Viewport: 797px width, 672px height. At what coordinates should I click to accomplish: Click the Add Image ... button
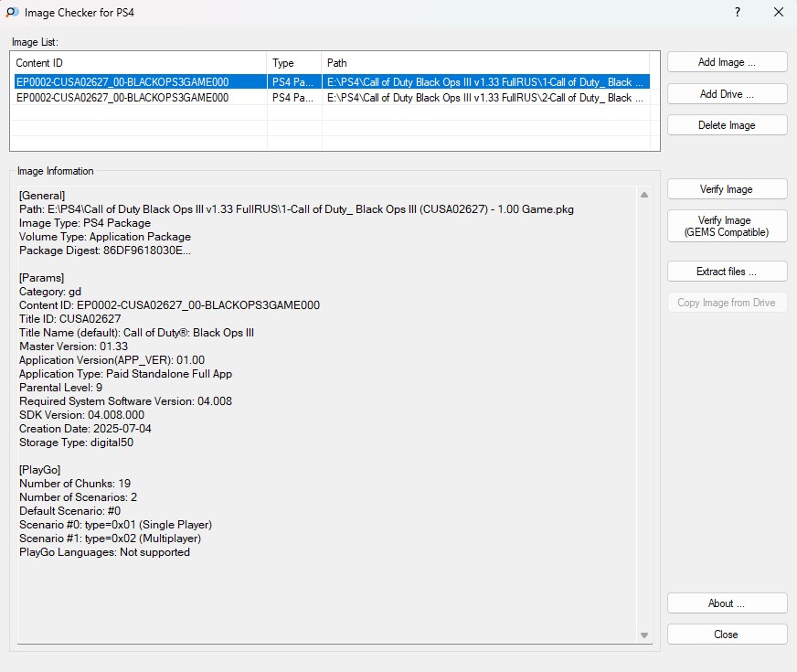pyautogui.click(x=727, y=62)
